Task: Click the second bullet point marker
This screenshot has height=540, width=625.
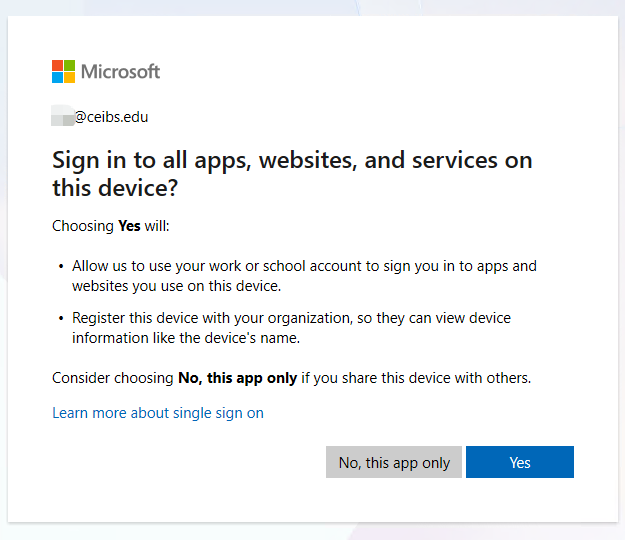Action: pos(61,319)
